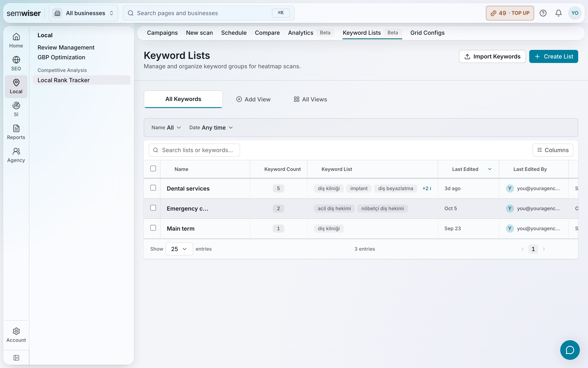Sort by Last Edited column chevron
Screen dimensions: 588x368
click(490, 169)
